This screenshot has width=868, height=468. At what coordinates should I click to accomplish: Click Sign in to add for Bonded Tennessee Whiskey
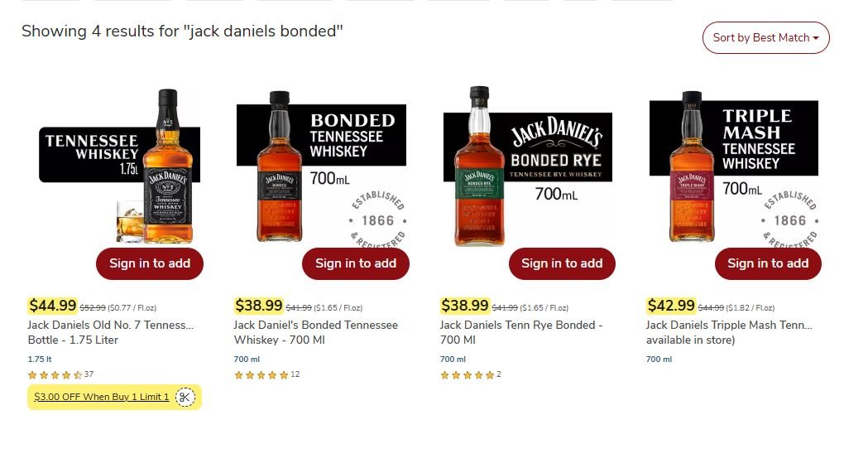coord(356,263)
